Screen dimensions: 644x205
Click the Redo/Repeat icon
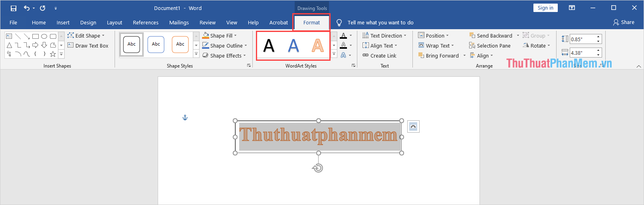43,8
